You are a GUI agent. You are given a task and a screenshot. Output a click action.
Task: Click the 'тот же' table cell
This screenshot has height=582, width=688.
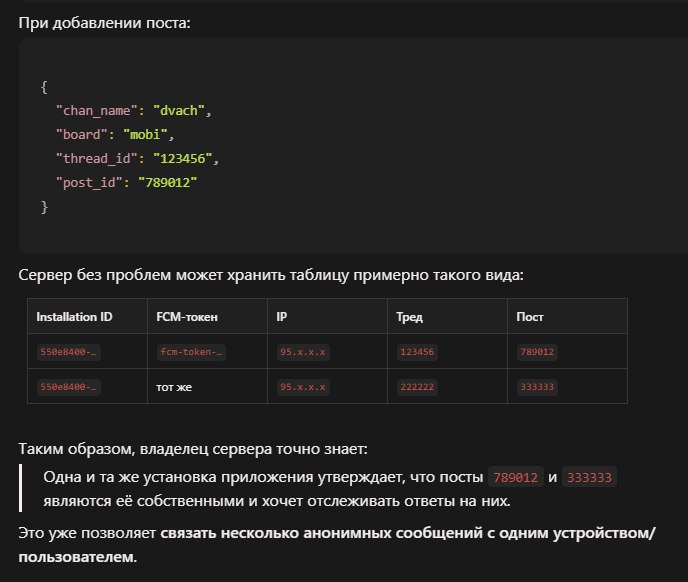[x=174, y=387]
